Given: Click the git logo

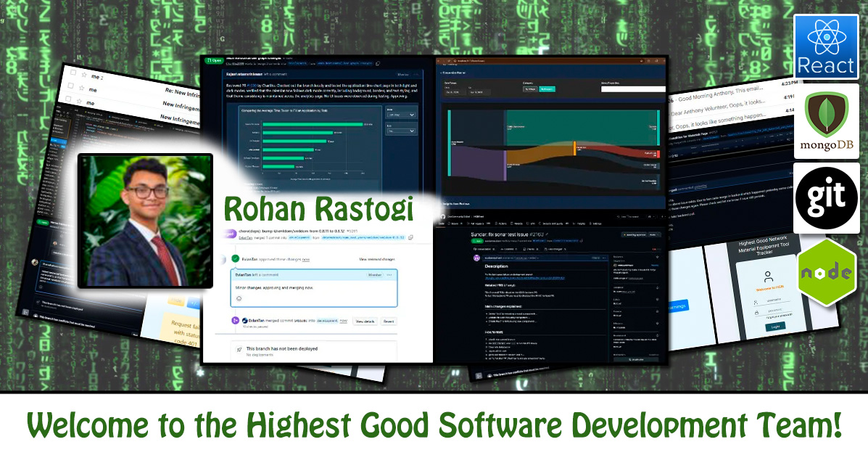Looking at the screenshot, I should click(x=827, y=198).
